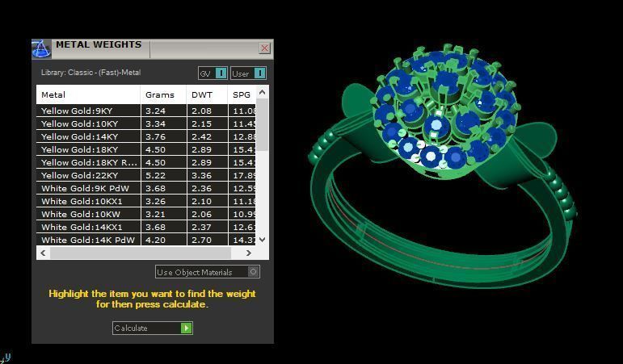Click the 3.36 DWT value
This screenshot has width=623, height=364.
click(201, 175)
